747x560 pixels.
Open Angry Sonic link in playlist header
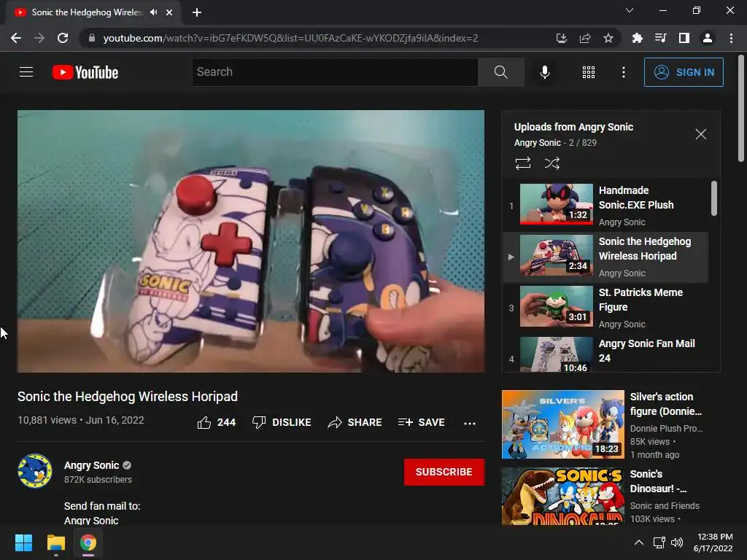tap(538, 143)
